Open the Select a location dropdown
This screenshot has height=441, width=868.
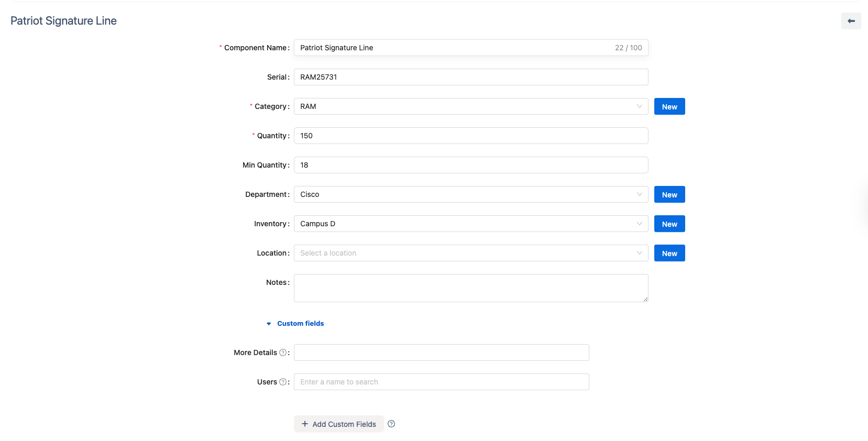point(470,253)
